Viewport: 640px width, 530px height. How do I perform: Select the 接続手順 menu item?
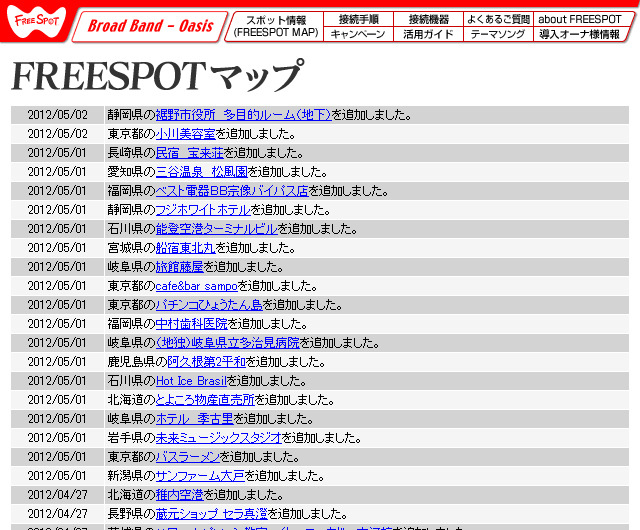click(358, 19)
